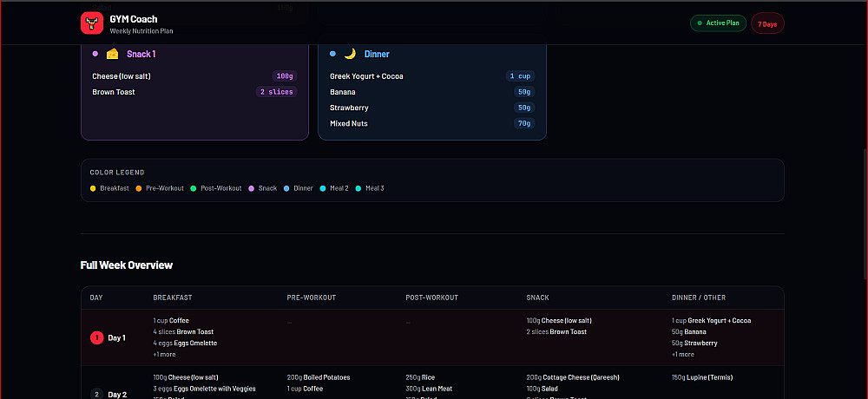
Task: Click 150g Lupine (Termis) in Day 2
Action: [702, 377]
